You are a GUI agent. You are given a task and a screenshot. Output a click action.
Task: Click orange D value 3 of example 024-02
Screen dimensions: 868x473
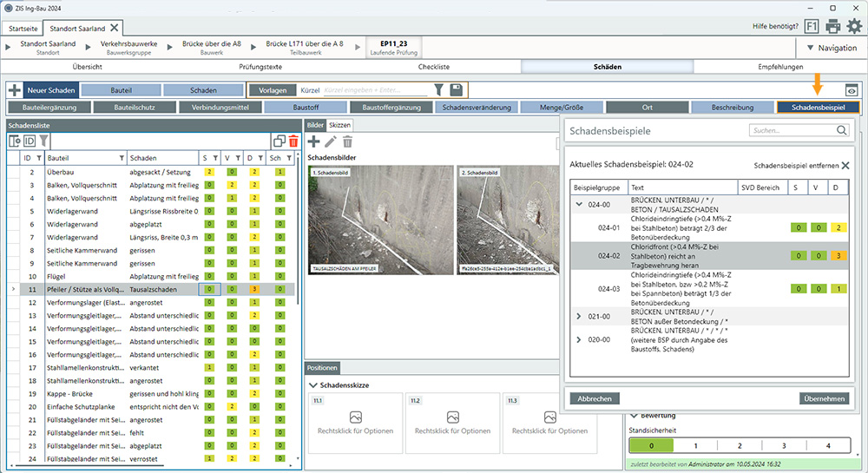click(838, 256)
